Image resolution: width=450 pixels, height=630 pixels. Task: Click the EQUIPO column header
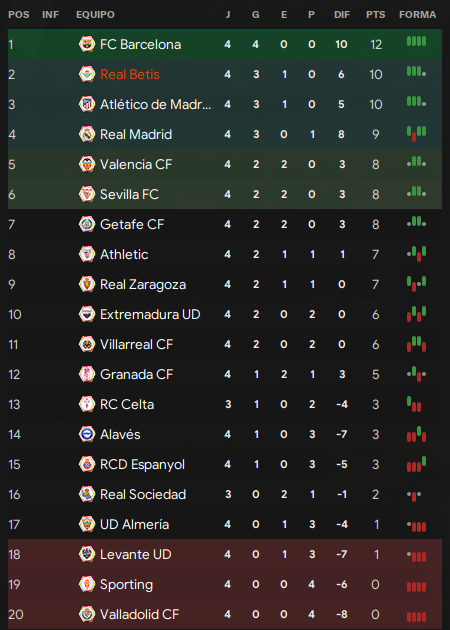tap(95, 15)
